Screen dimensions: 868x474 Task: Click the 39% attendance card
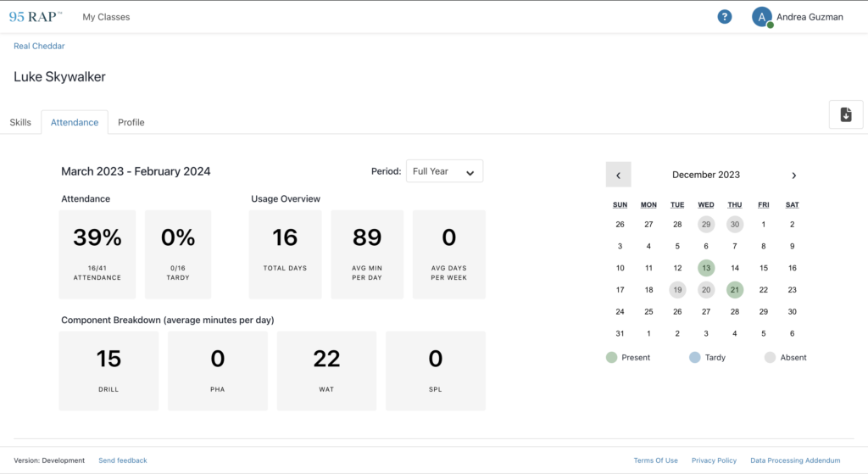tap(97, 254)
